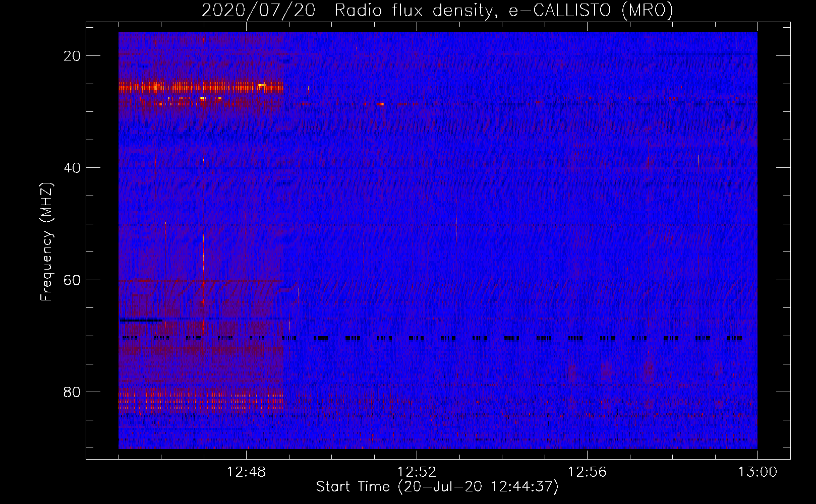Click the 12:52 time tick label
The width and height of the screenshot is (816, 504).
tap(417, 472)
